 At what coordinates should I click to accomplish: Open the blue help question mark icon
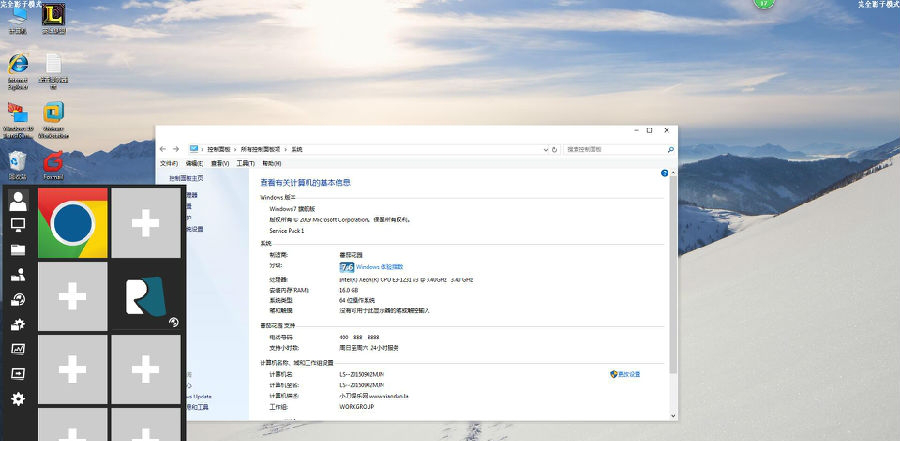coord(665,173)
